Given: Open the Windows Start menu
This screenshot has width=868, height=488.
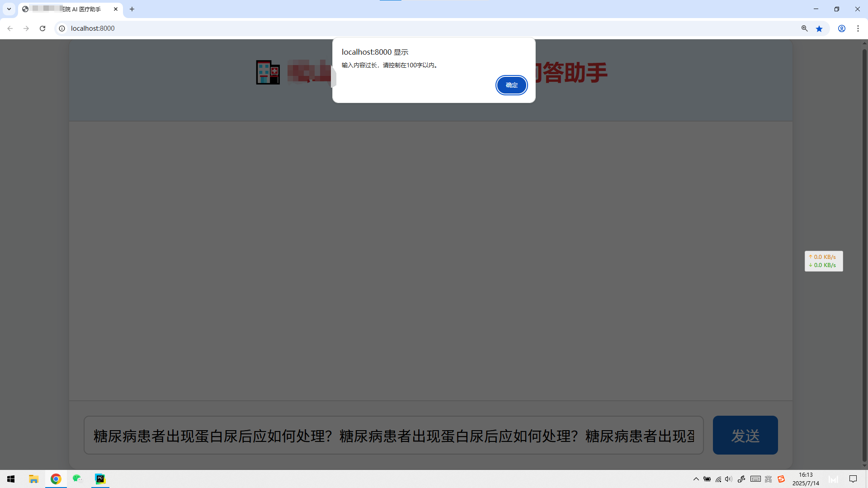Looking at the screenshot, I should pyautogui.click(x=11, y=479).
